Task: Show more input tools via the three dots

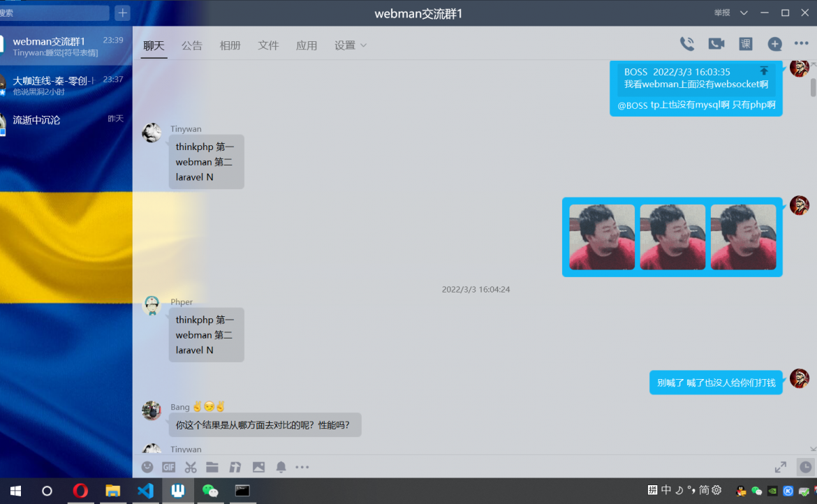Action: [302, 467]
